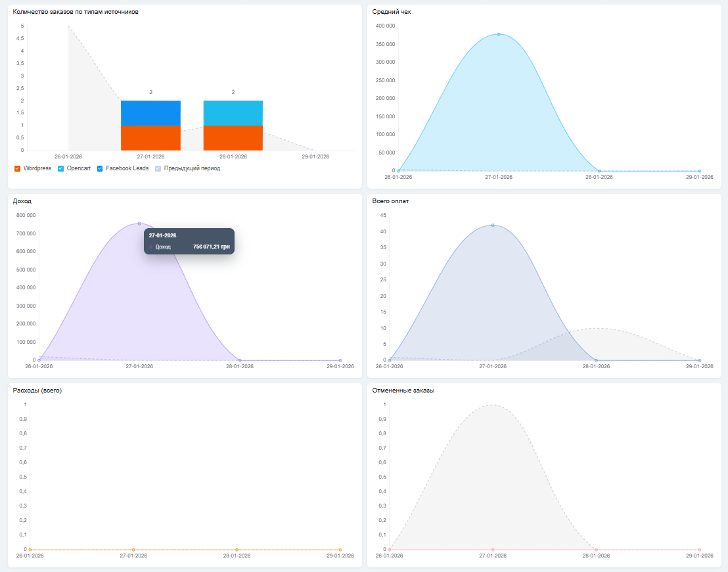
Task: Click the Количество заказов по типам источников title
Action: coord(76,12)
